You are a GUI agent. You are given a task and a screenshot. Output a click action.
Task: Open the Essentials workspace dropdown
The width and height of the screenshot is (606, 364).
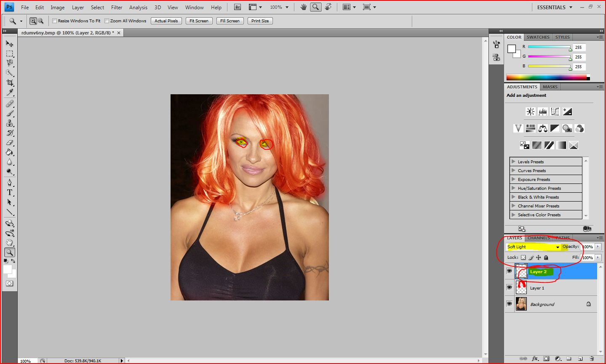pyautogui.click(x=555, y=7)
